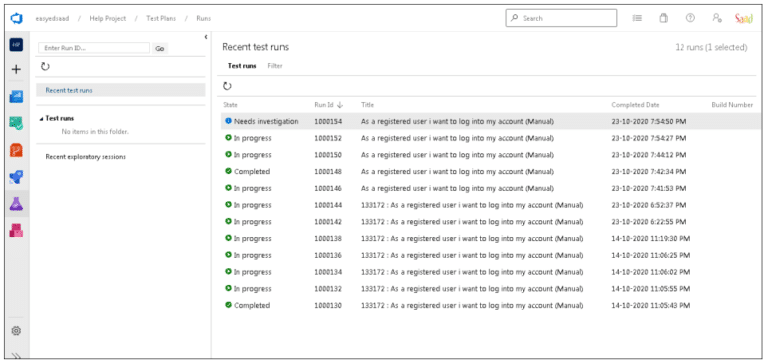Viewport: 768px width, 364px height.
Task: Open Project settings gear icon
Action: (16, 331)
